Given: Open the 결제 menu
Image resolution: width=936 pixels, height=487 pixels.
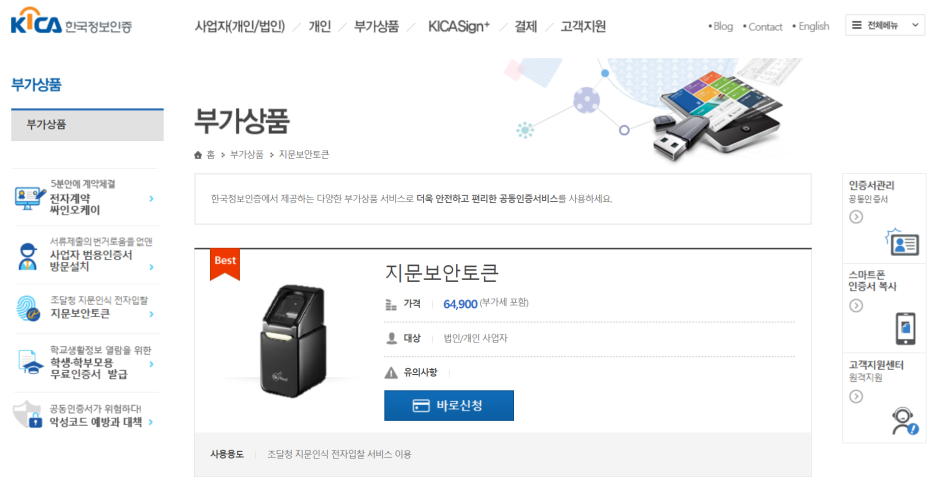Looking at the screenshot, I should tap(526, 26).
